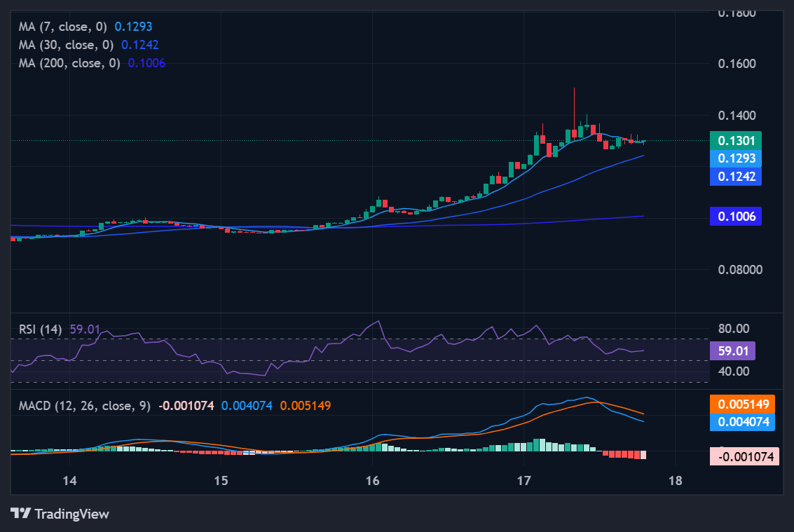
Task: Click the orange 0.005149 value in MACD legend
Action: click(x=306, y=405)
